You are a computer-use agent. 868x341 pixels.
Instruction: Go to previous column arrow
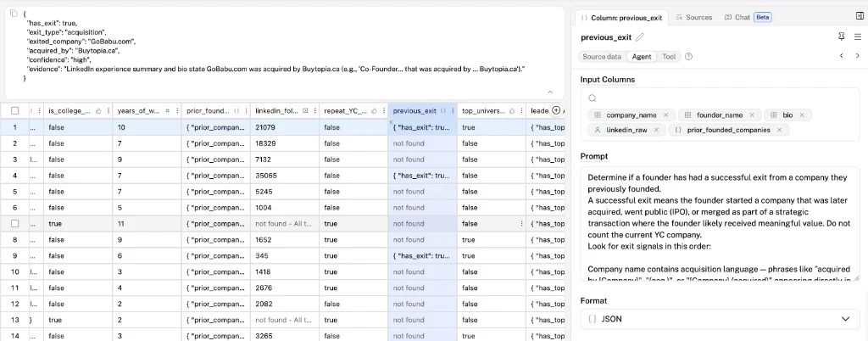(842, 56)
